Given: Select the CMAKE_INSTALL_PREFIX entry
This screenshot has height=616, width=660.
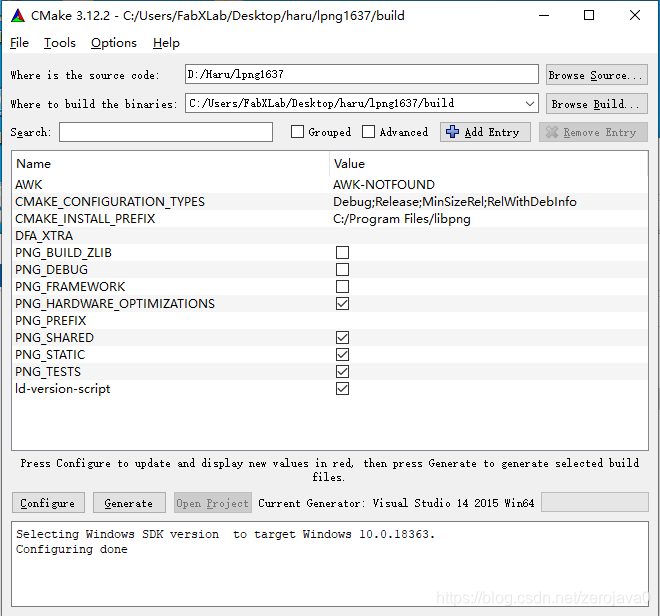Looking at the screenshot, I should pyautogui.click(x=85, y=219).
